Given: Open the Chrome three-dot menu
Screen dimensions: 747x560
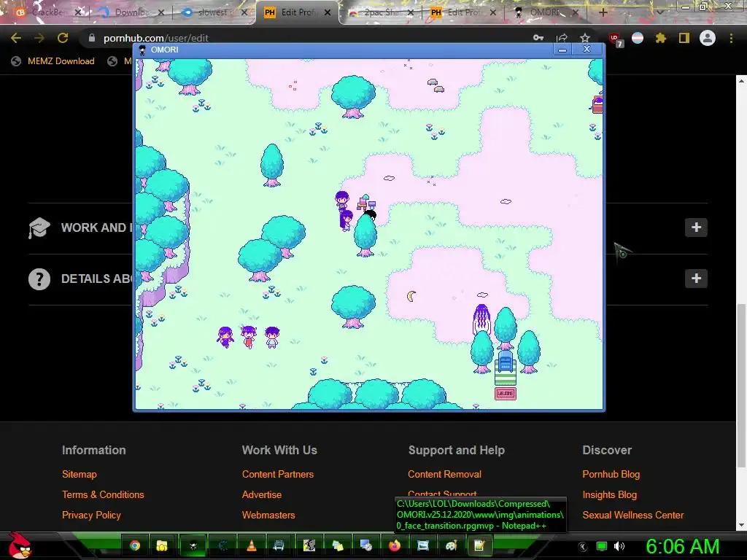Looking at the screenshot, I should [x=731, y=38].
